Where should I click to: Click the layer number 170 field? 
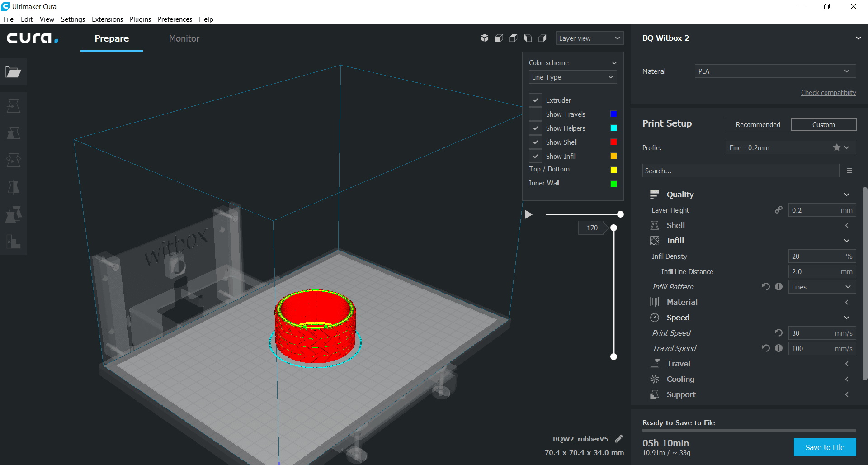592,228
